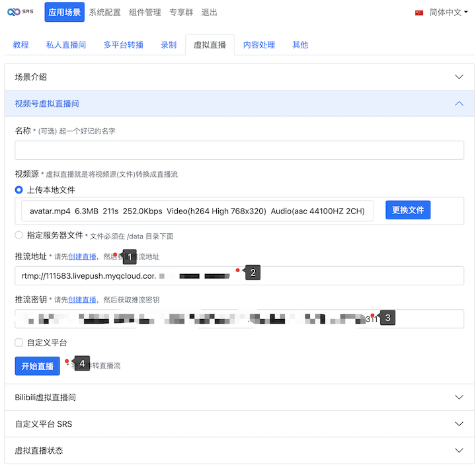Go to the 内容处理 tab

258,45
